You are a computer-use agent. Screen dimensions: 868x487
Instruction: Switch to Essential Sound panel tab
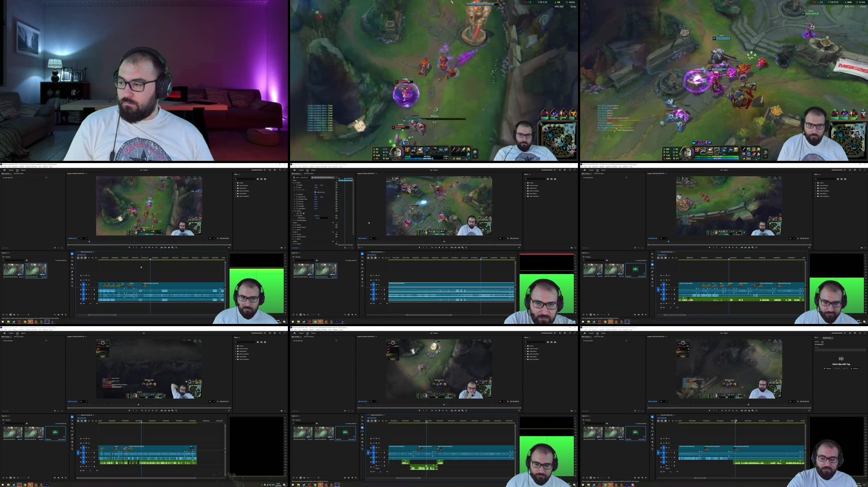pos(827,338)
